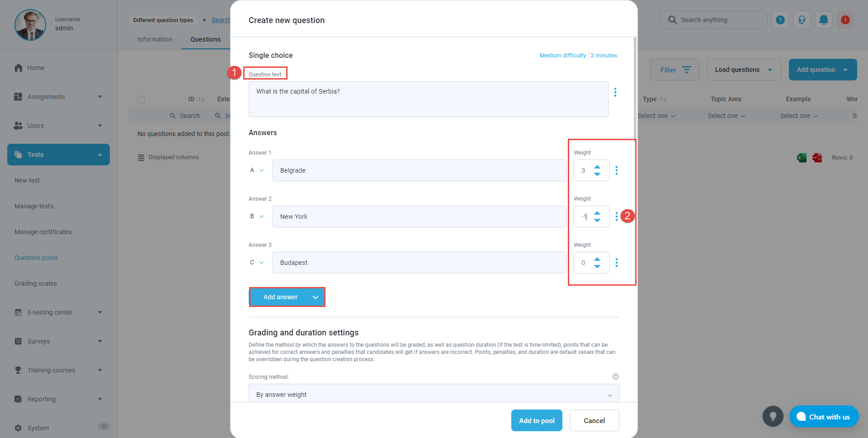Cancel the new question dialog
Viewport: 868px width, 438px height.
(x=594, y=420)
